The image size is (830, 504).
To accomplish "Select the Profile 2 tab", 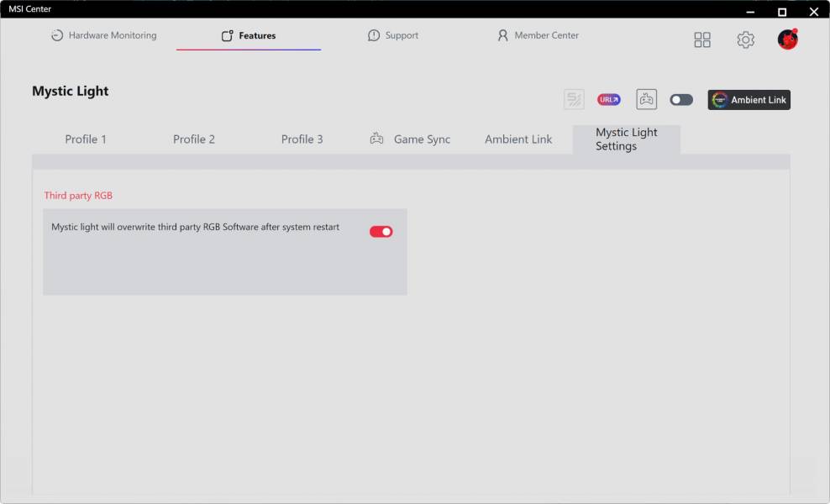I will click(x=194, y=139).
